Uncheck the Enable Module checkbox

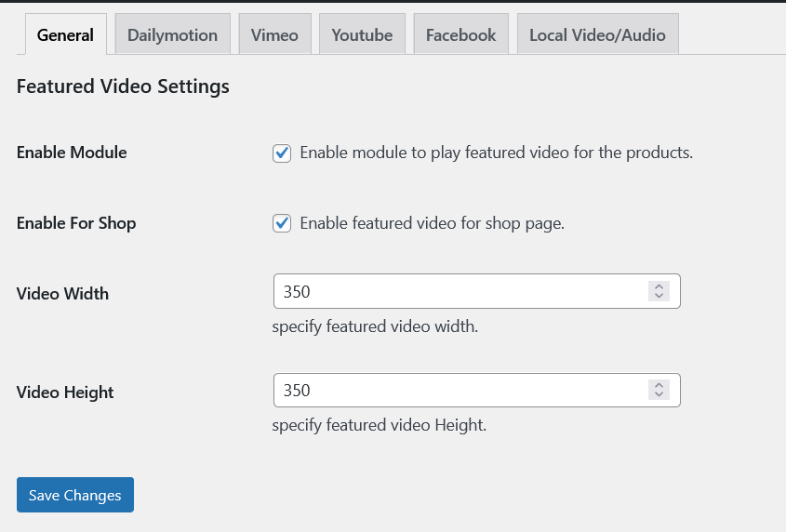coord(282,153)
